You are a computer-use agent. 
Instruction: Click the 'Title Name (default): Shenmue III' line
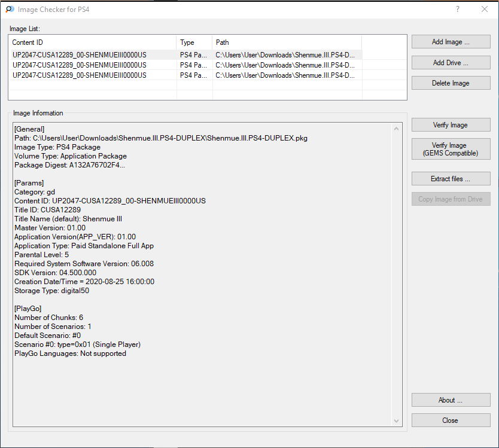click(x=68, y=218)
